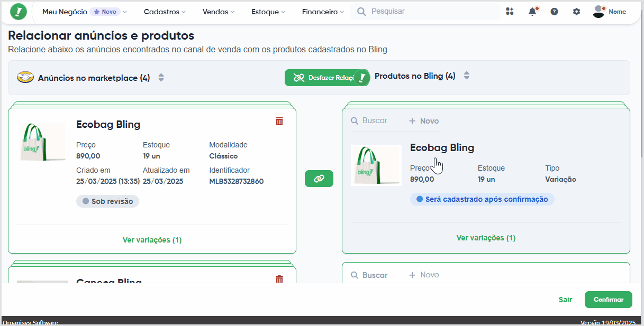Click the Clássico modalidade value

coord(223,156)
